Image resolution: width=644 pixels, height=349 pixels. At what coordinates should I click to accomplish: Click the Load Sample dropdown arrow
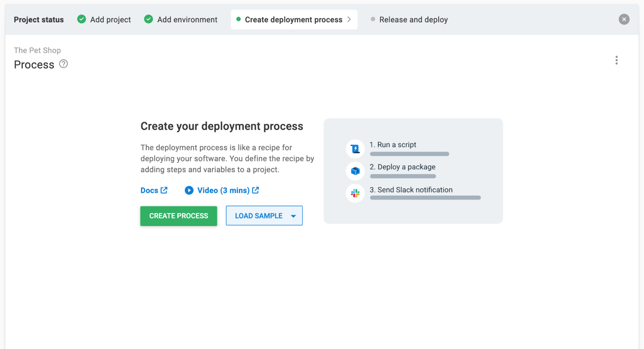[x=294, y=215]
